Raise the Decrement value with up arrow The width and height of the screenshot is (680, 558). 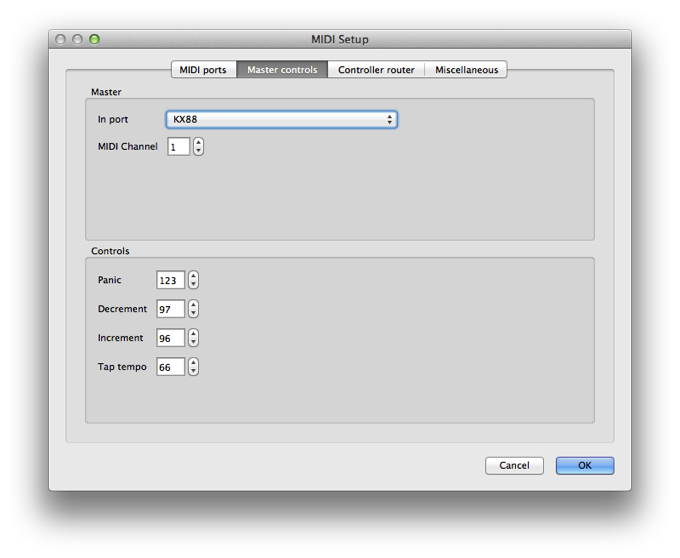193,305
